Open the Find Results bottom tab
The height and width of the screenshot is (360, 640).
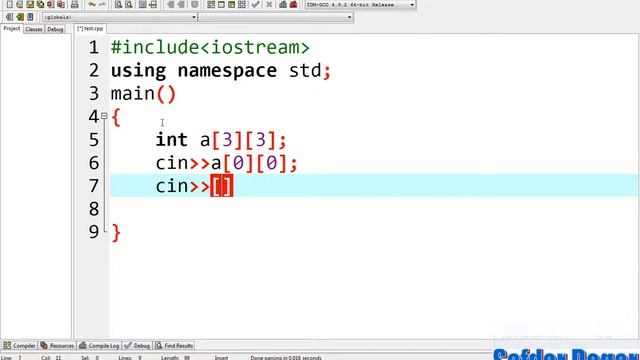[174, 345]
